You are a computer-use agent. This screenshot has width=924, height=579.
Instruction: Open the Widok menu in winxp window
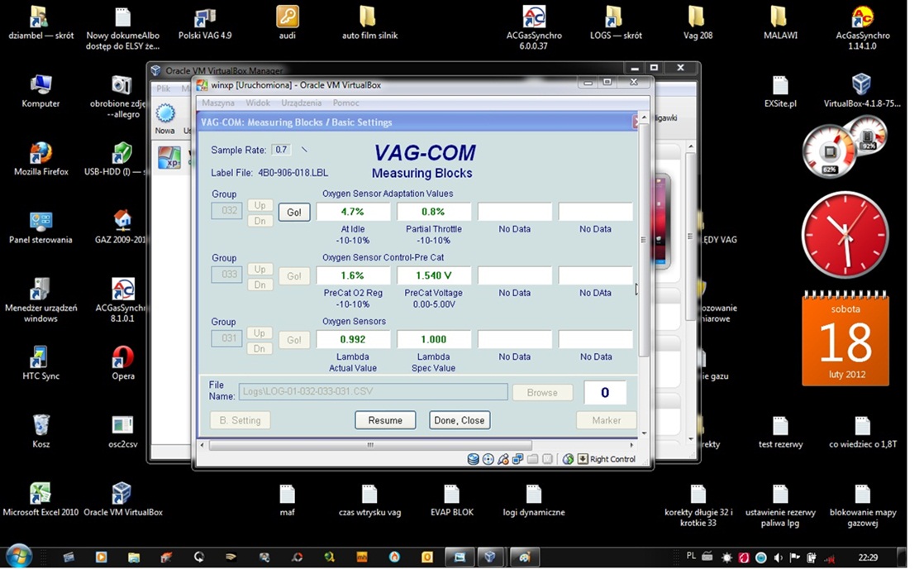click(x=258, y=103)
